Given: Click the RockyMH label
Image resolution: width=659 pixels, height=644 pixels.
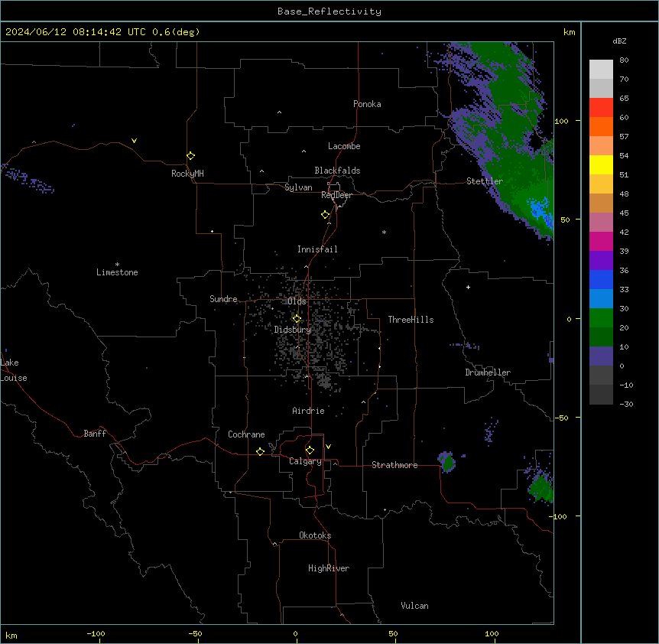Looking at the screenshot, I should click(187, 174).
